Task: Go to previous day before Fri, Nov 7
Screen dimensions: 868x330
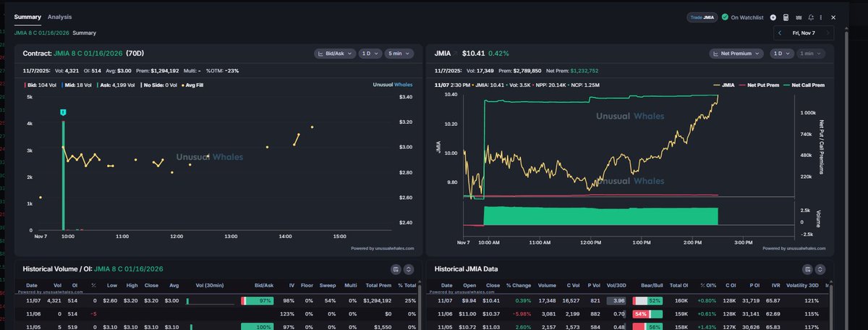Action: 780,33
